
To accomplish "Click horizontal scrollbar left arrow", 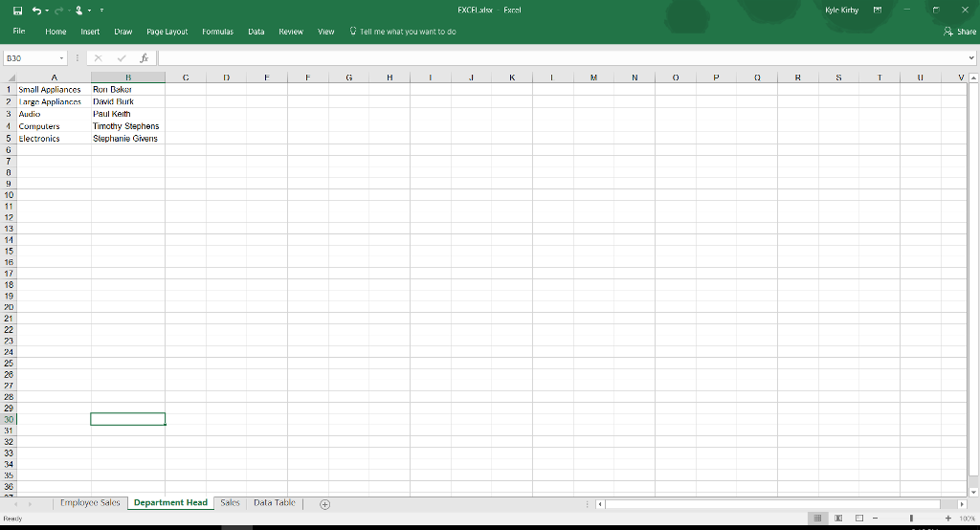I will pos(600,504).
